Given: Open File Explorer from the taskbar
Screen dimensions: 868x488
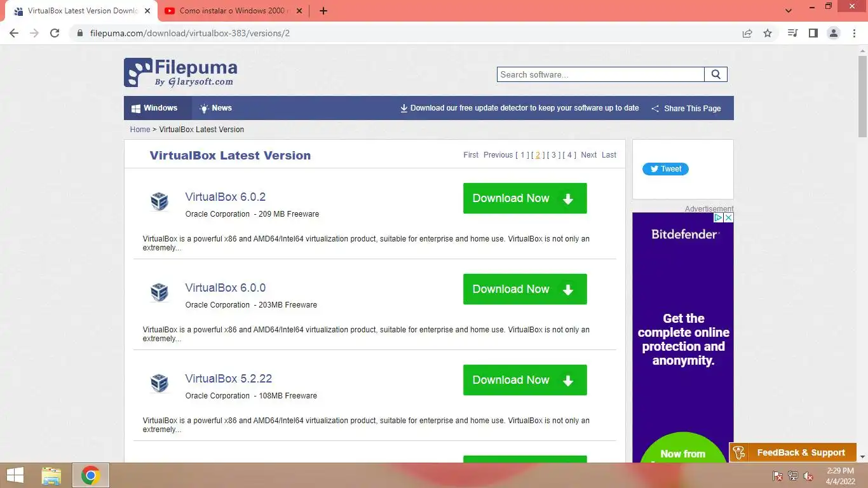Looking at the screenshot, I should click(51, 475).
